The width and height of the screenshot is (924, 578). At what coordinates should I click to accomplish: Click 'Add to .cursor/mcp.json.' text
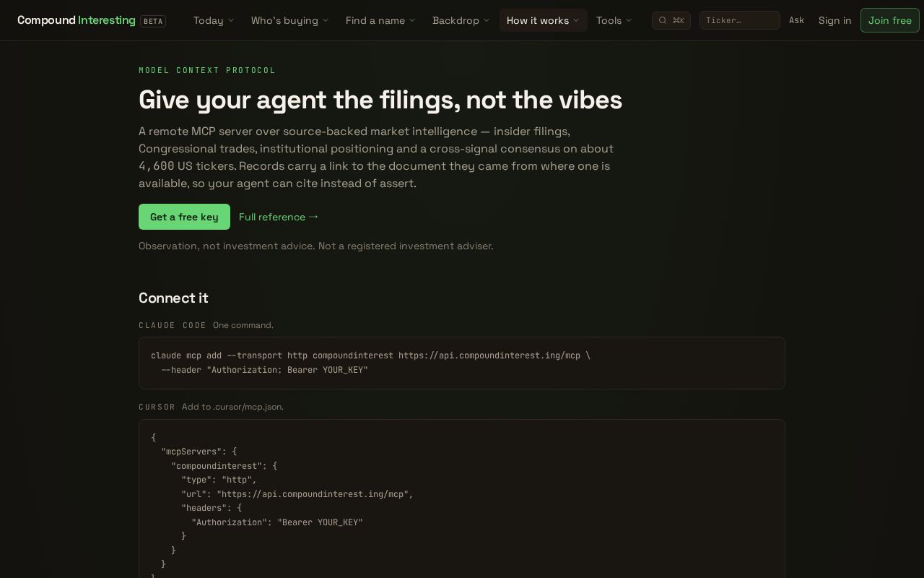(232, 407)
